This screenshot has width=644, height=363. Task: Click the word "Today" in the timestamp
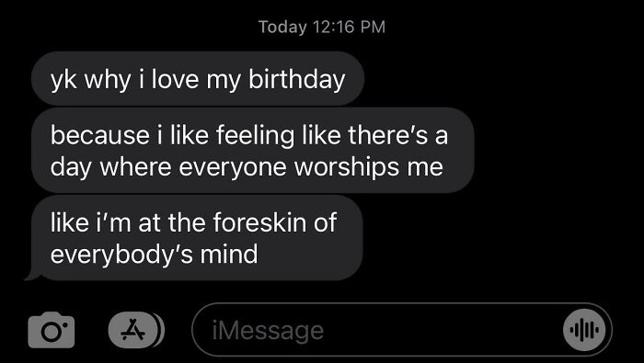[x=282, y=27]
